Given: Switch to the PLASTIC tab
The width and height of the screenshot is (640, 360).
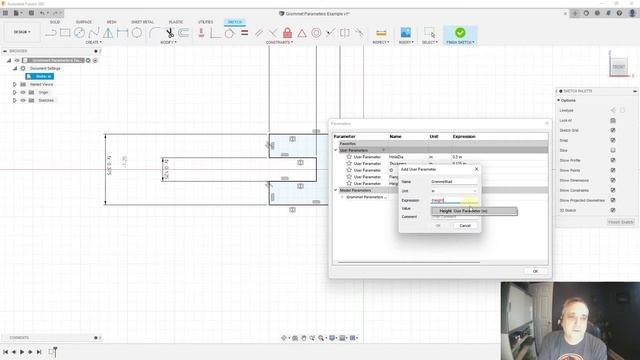Looking at the screenshot, I should (176, 22).
